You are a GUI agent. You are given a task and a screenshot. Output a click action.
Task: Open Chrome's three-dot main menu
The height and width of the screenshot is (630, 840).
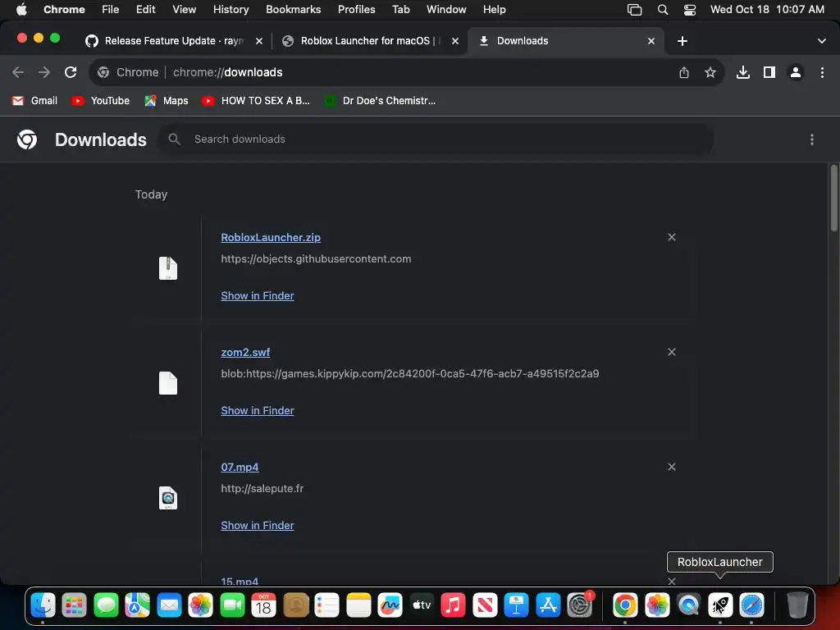[x=822, y=72]
